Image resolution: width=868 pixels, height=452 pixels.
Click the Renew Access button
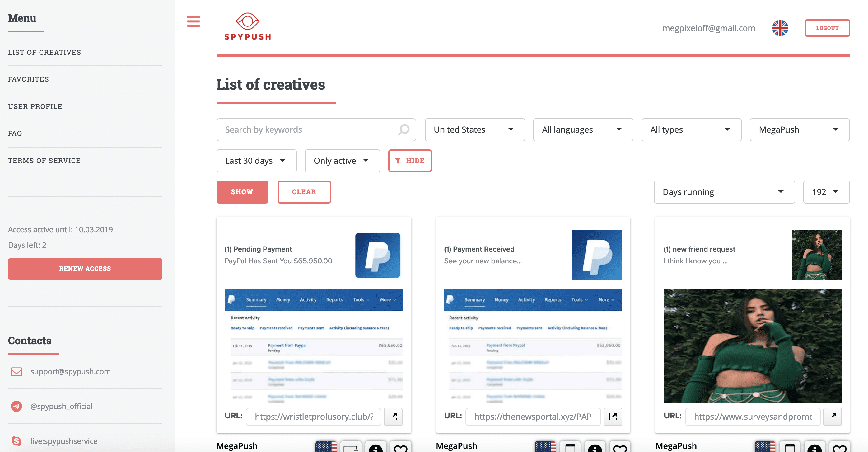(x=85, y=268)
